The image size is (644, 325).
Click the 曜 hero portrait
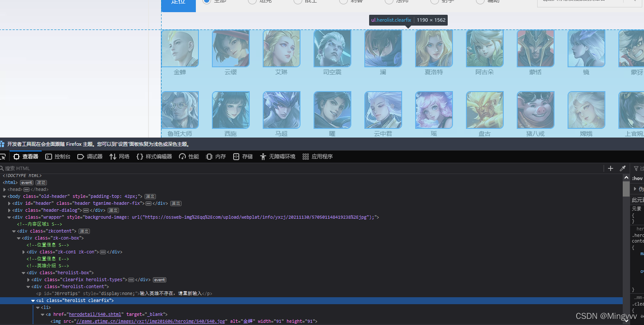332,110
